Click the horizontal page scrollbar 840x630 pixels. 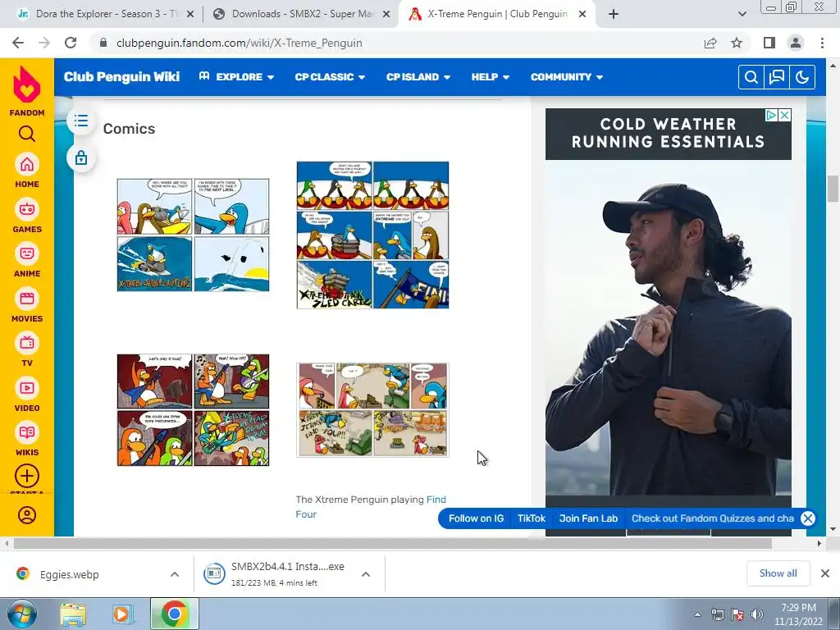(393, 543)
